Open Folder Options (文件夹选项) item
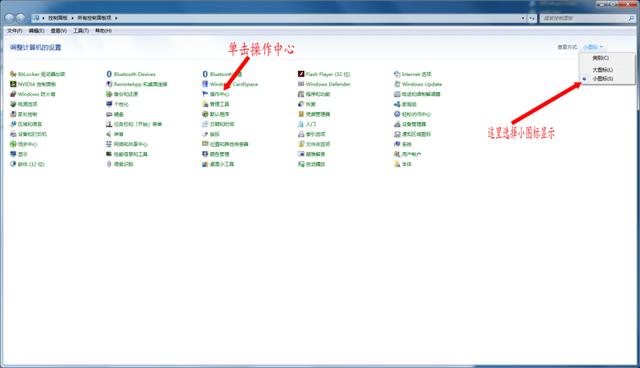This screenshot has height=368, width=640. tap(314, 144)
